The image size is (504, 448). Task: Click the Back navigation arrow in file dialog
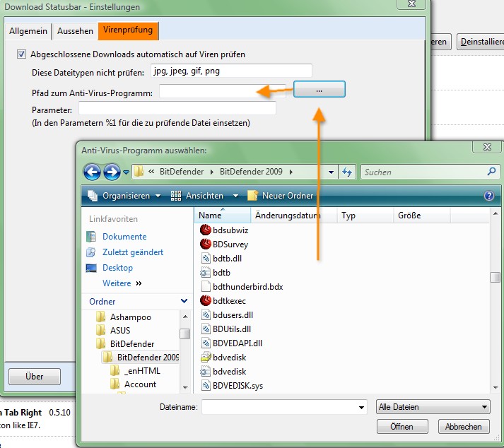point(92,172)
